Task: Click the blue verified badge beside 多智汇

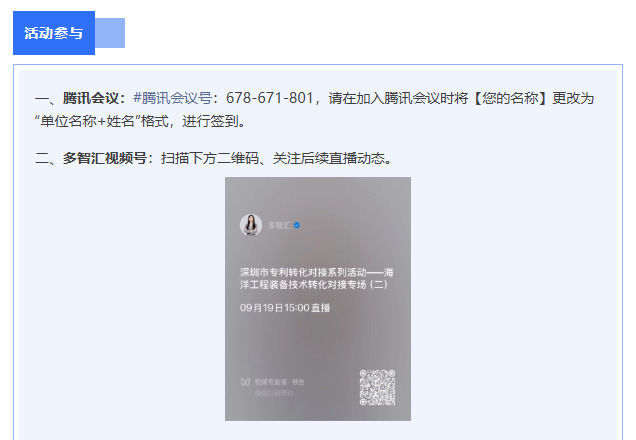Action: [297, 225]
